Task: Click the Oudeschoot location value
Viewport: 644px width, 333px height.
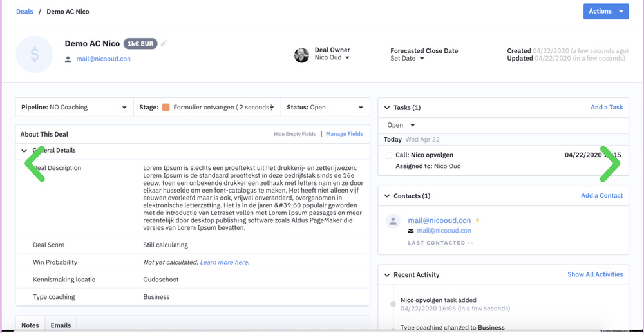Action: pos(161,280)
